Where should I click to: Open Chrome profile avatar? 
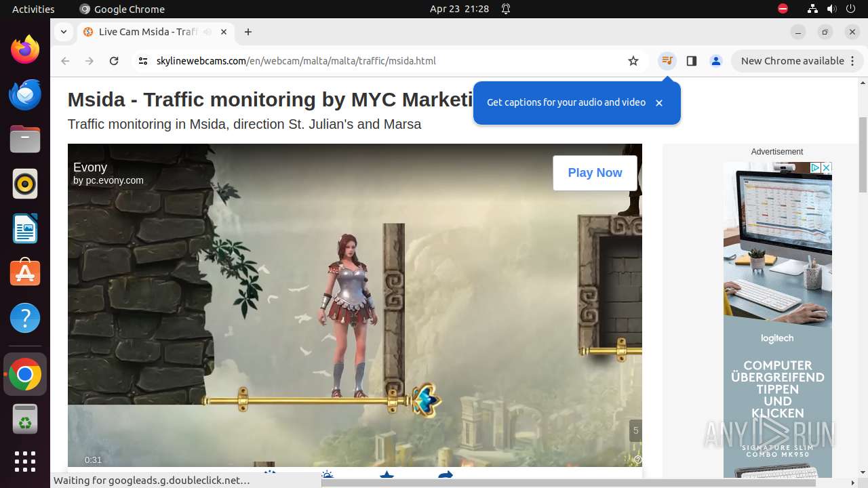(x=716, y=61)
